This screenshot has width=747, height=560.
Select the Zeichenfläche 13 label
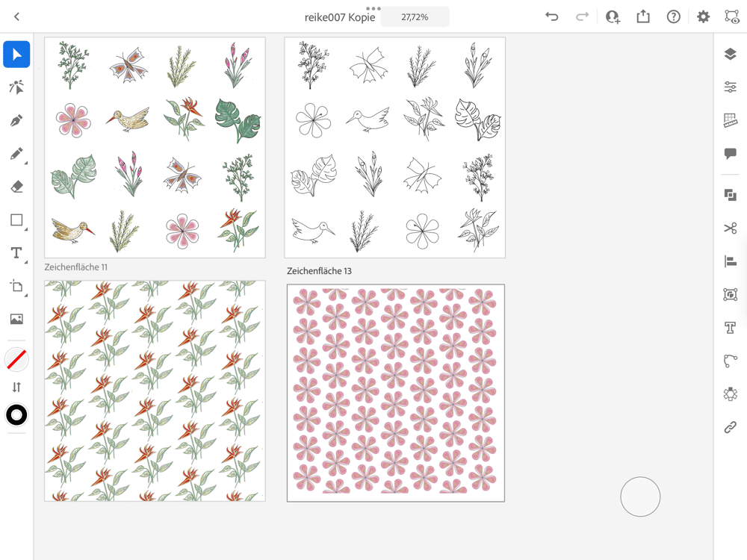319,271
